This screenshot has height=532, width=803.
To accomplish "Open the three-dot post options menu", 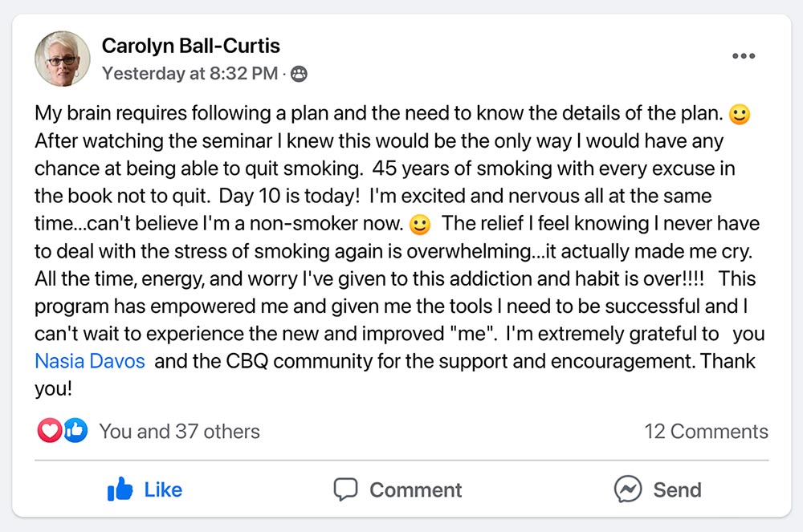I will (x=744, y=56).
